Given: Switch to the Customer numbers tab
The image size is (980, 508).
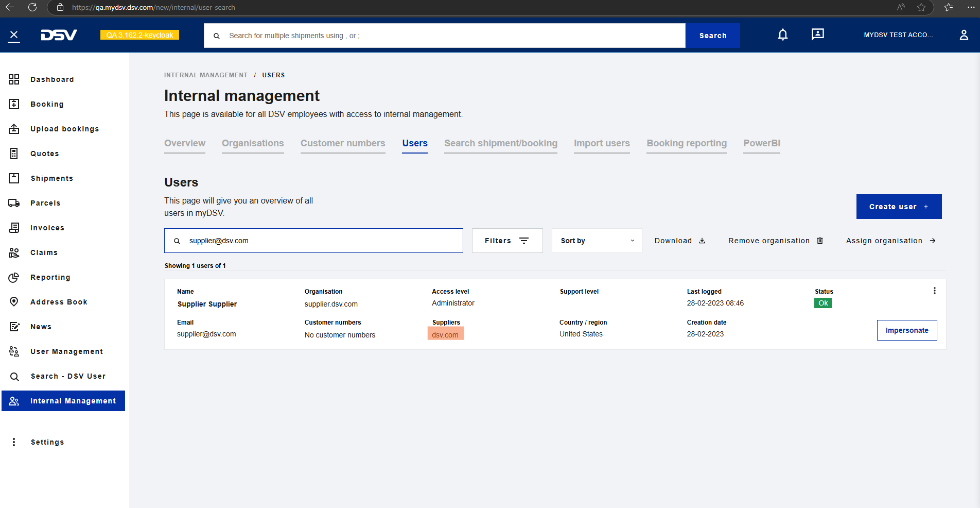Looking at the screenshot, I should pos(343,143).
